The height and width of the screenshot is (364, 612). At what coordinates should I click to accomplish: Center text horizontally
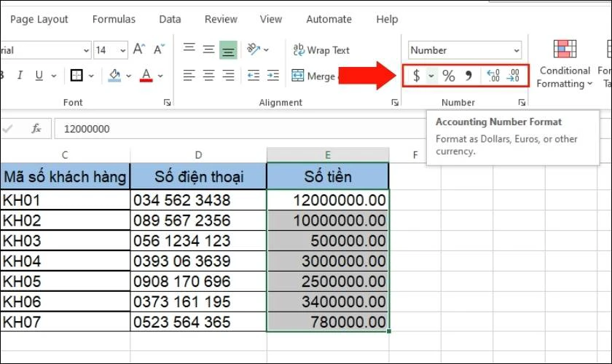point(209,75)
